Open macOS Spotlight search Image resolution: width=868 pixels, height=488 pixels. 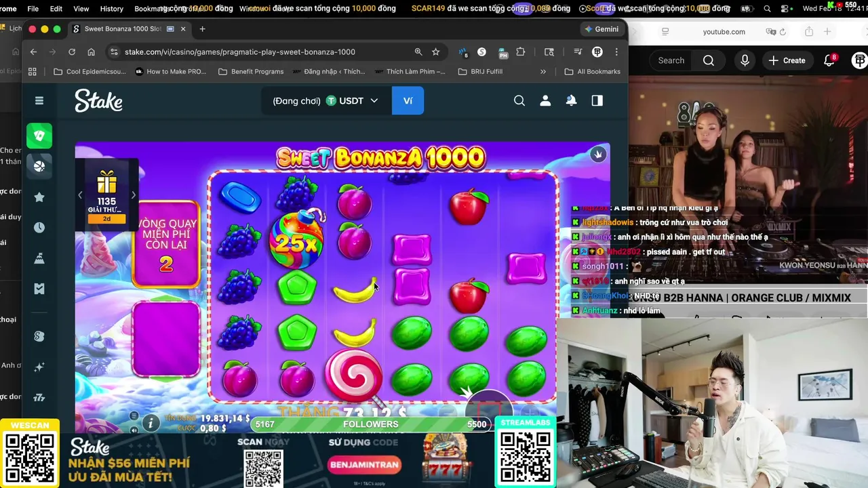pyautogui.click(x=767, y=9)
